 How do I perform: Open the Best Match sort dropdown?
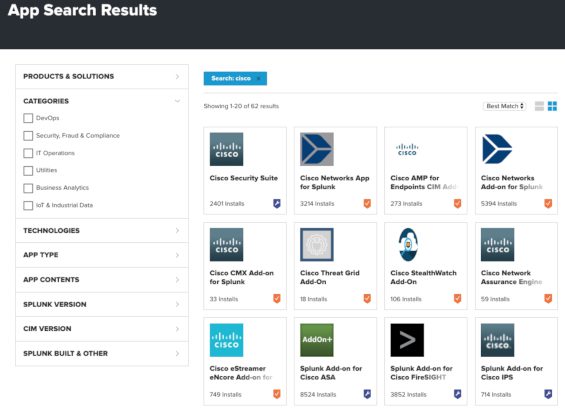point(504,106)
